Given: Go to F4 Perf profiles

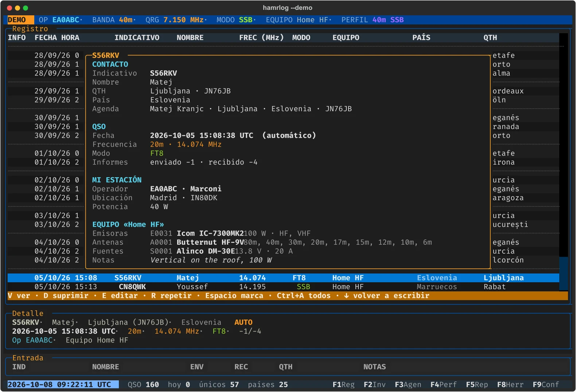Looking at the screenshot, I should click(443, 384).
